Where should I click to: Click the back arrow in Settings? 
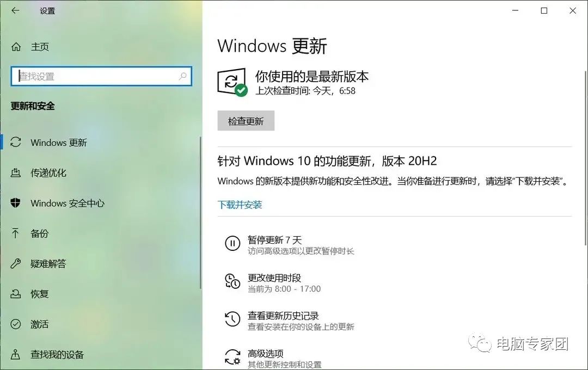[15, 10]
